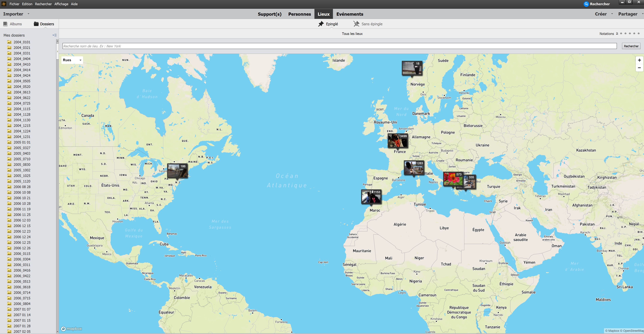Image resolution: width=644 pixels, height=334 pixels.
Task: Expand the Importer dropdown arrow
Action: (29, 14)
